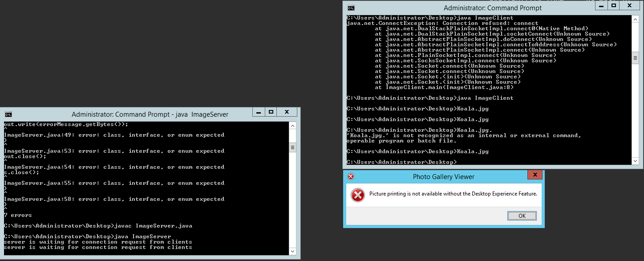Viewport: 644px width, 261px height.
Task: Select the Photo Gallery Viewer title bar
Action: 443,176
